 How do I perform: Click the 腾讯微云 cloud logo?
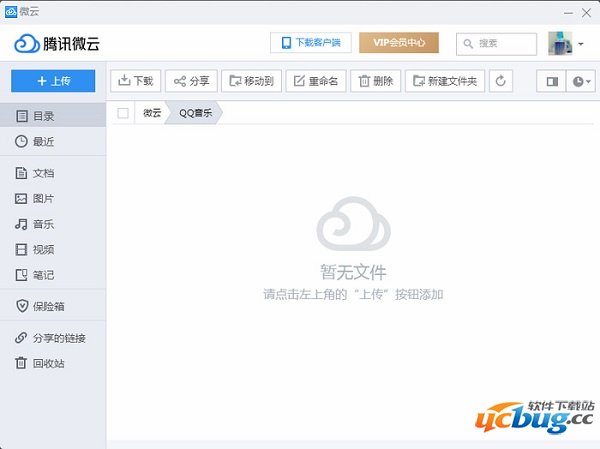57,44
